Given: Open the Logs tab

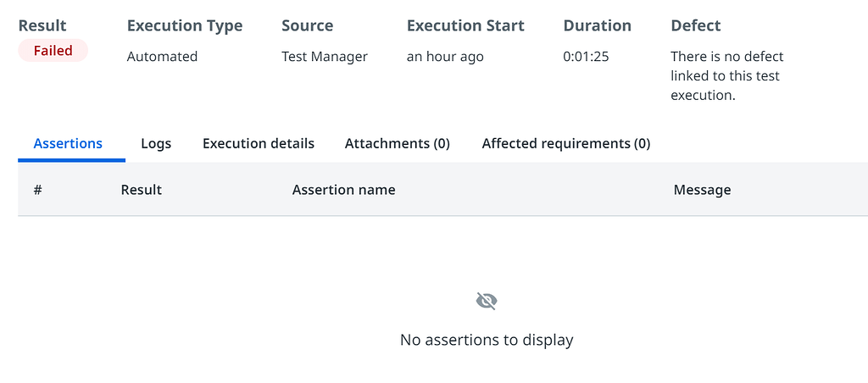Looking at the screenshot, I should 156,143.
